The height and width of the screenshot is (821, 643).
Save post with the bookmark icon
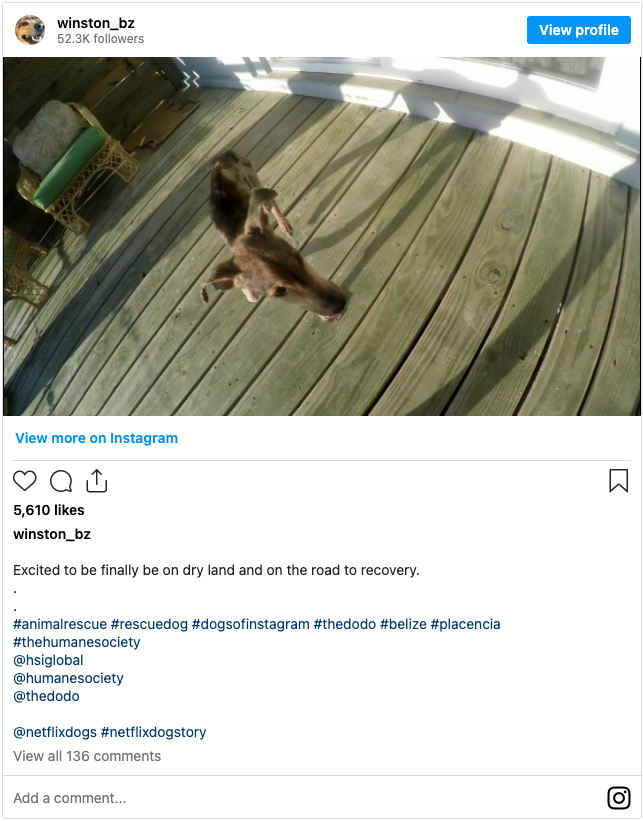(618, 481)
